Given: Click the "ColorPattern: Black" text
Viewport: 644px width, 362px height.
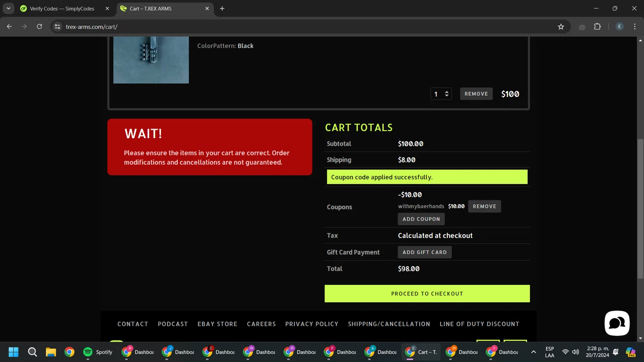Looking at the screenshot, I should pyautogui.click(x=225, y=46).
